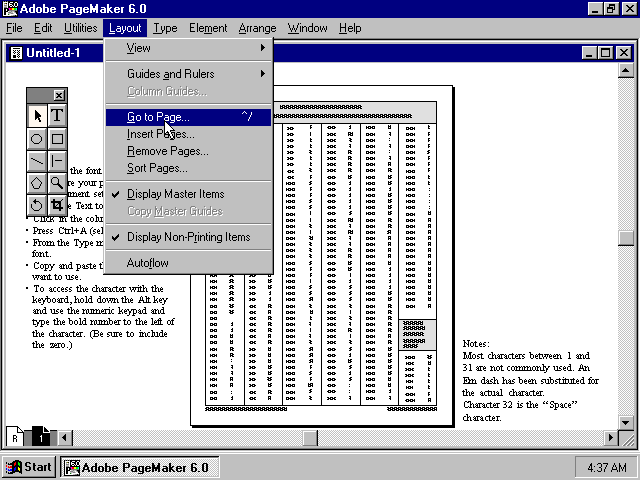
Task: Select the Ellipse tool
Action: (37, 139)
